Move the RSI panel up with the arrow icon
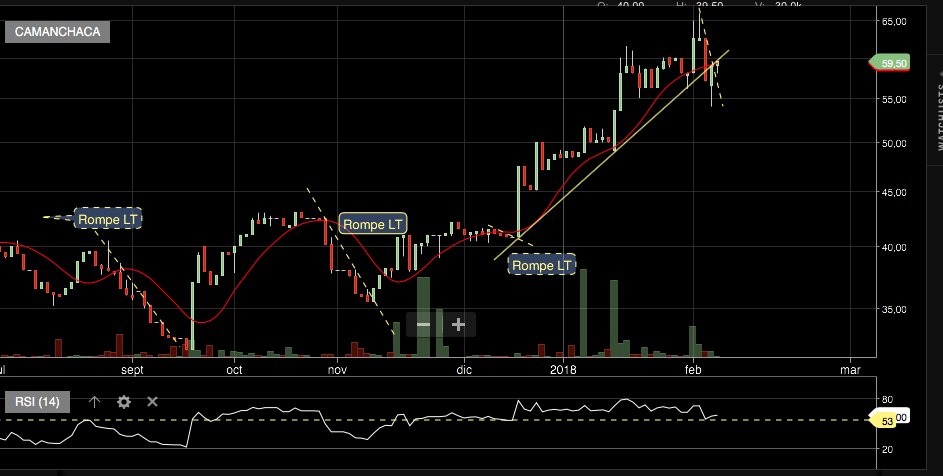Screen dimensions: 943x476 click(x=94, y=401)
